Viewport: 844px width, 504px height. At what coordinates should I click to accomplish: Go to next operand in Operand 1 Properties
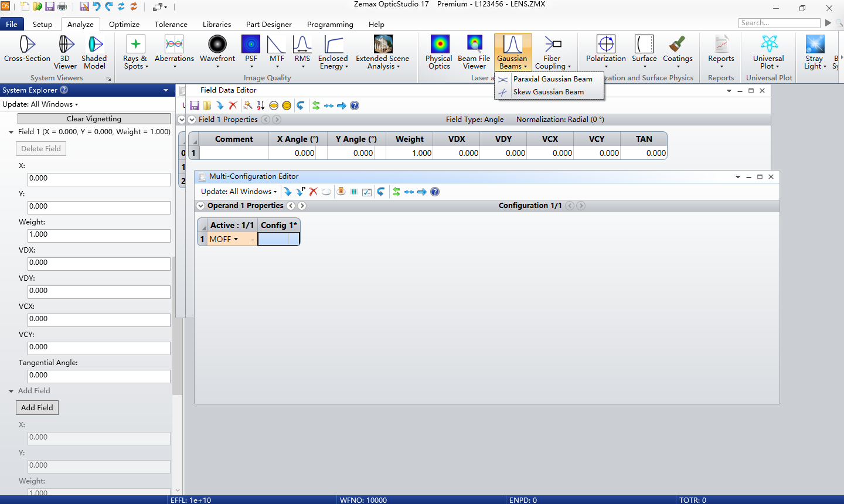302,206
